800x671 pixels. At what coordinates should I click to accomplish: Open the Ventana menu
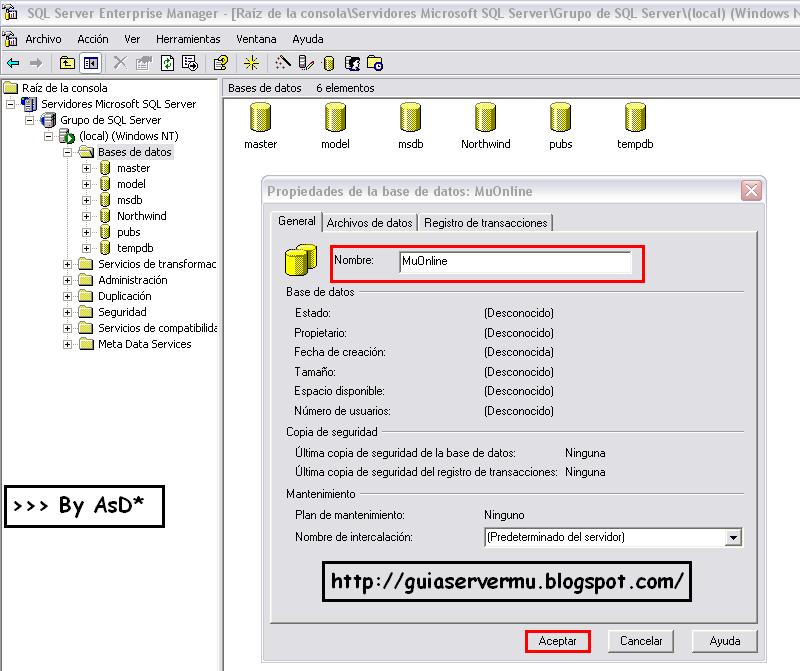click(x=256, y=39)
